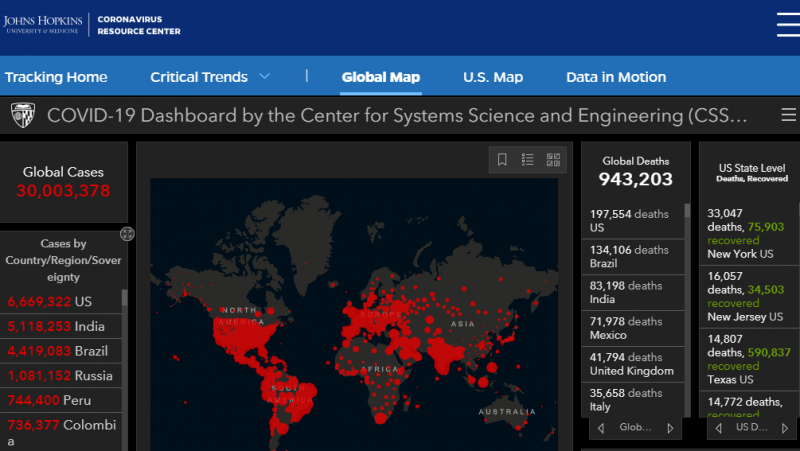800x451 pixels.
Task: Open the Critical Trends menu item
Action: click(199, 77)
